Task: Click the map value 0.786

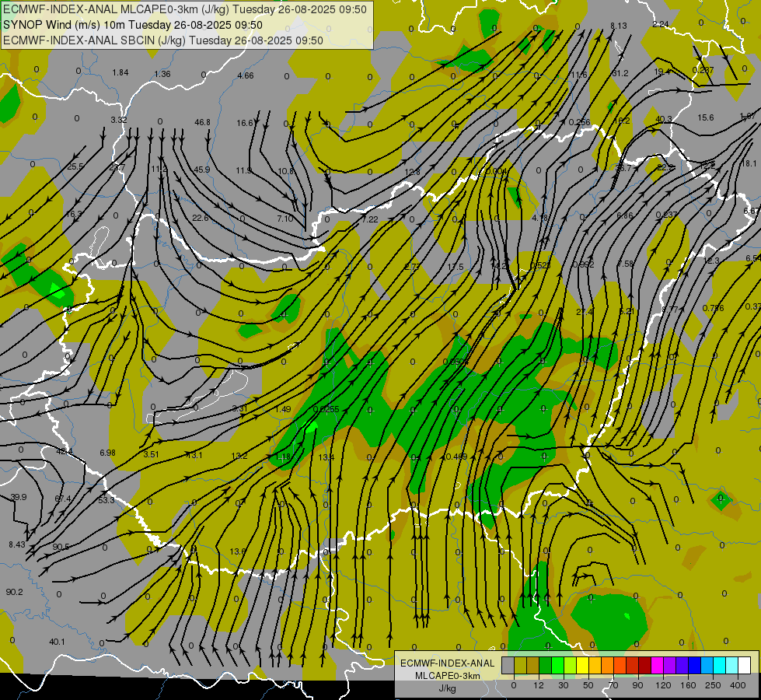Action: click(713, 309)
